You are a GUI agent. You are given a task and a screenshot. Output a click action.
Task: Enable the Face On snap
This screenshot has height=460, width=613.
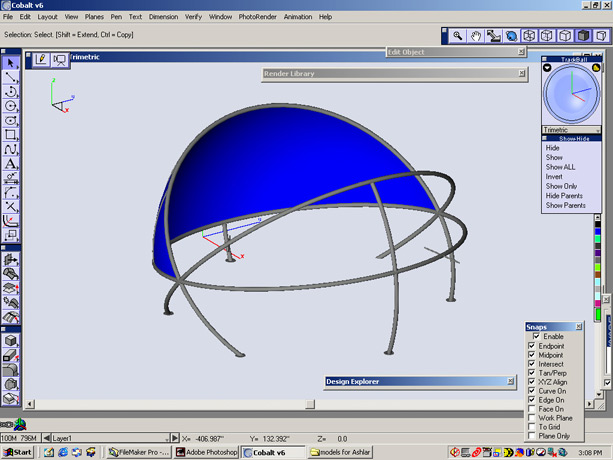click(x=532, y=409)
